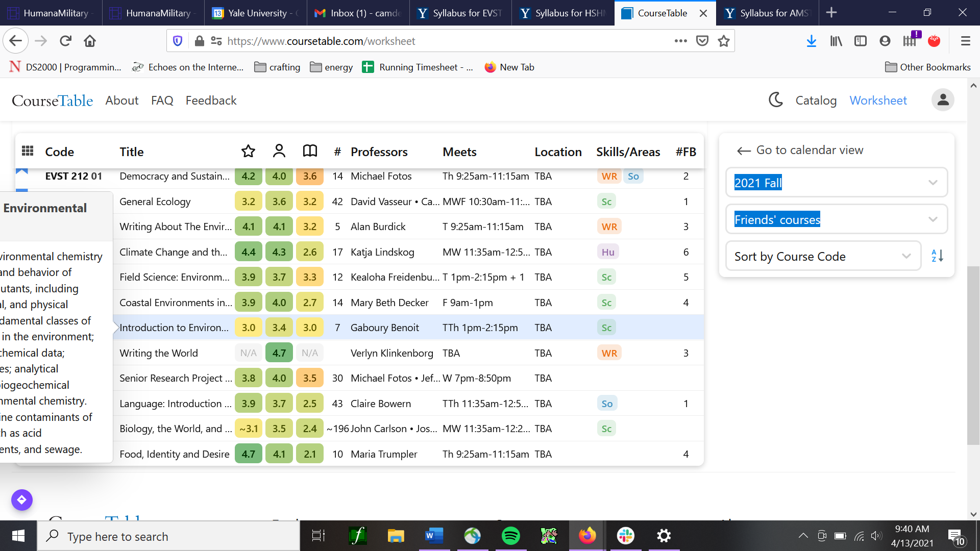
Task: Open the Firefox library icon
Action: click(836, 41)
